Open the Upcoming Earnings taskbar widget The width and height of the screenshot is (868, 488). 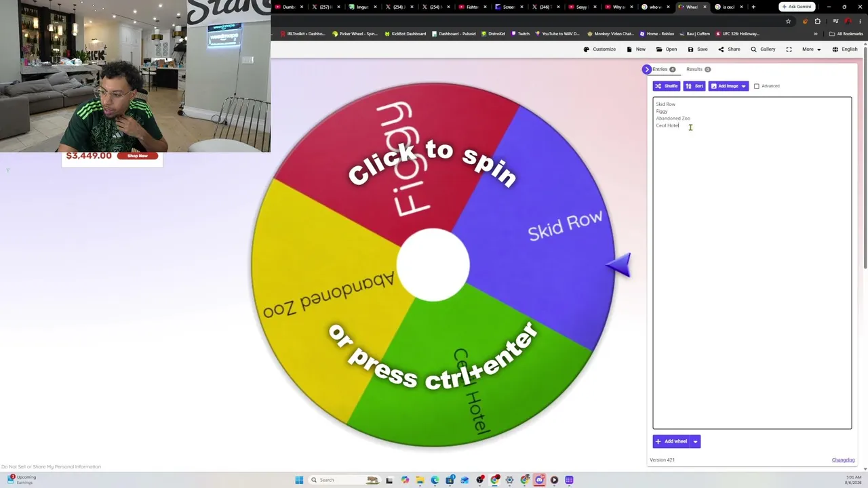click(20, 480)
